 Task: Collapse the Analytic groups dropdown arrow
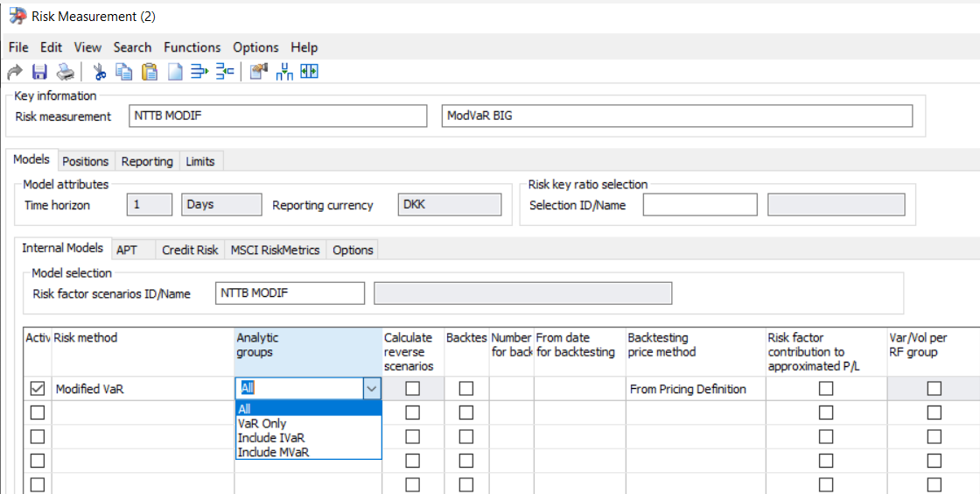(x=372, y=389)
